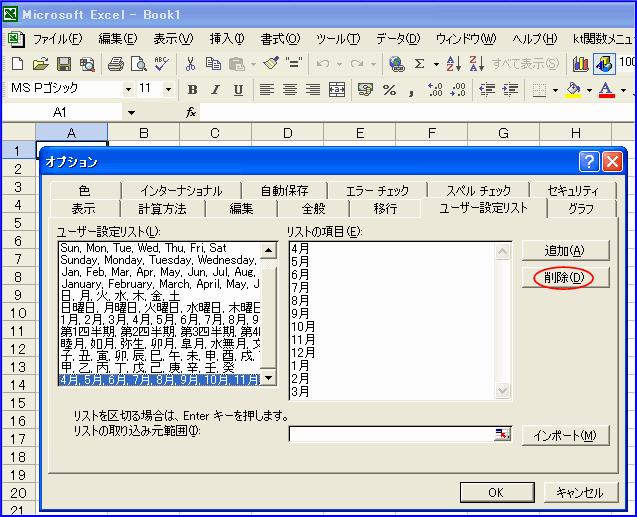
Task: Open the 編集(E) menu
Action: pyautogui.click(x=118, y=39)
